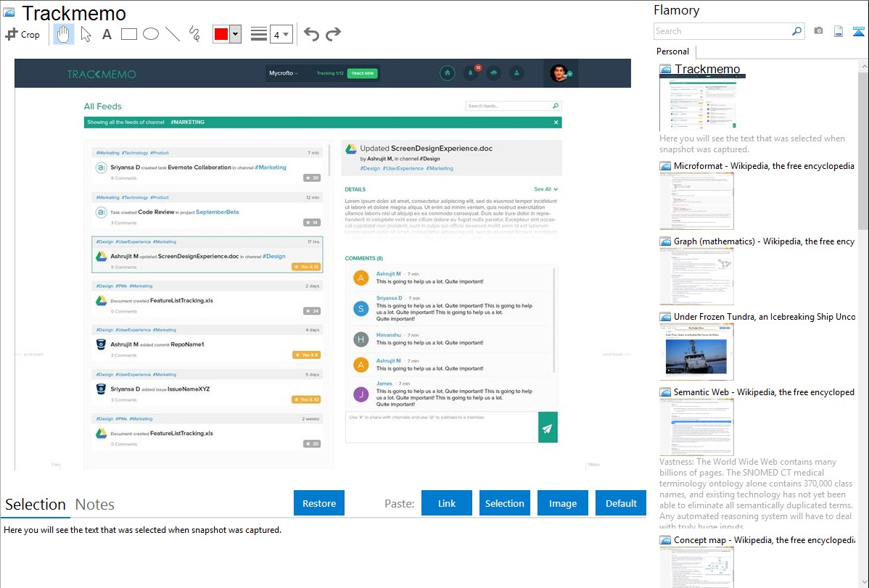Viewport: 869px width, 588px height.
Task: Click the TRACKMEMO logo in screenshot
Action: (102, 74)
